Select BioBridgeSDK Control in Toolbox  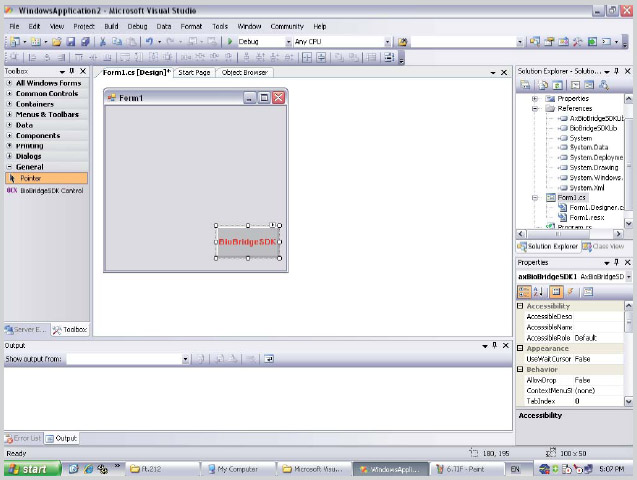[x=47, y=190]
